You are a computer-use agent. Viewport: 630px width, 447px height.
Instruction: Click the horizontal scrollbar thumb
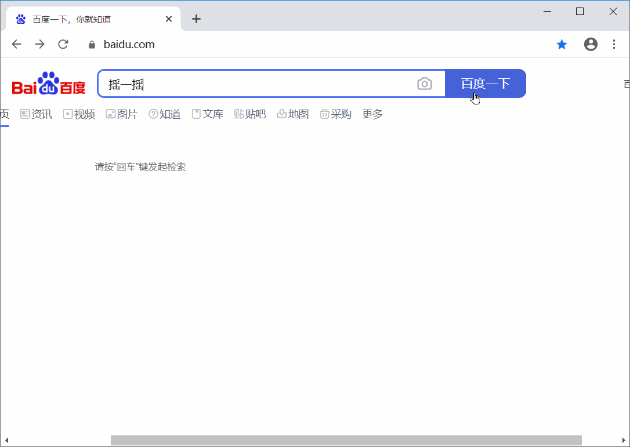(x=346, y=440)
